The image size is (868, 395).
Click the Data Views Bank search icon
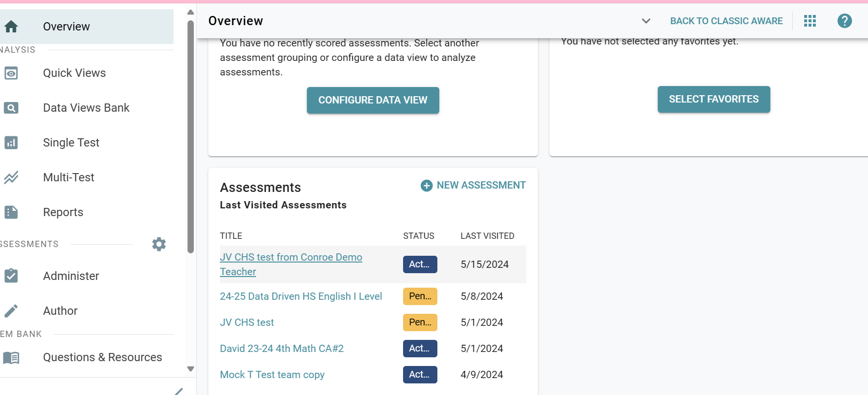click(x=11, y=108)
